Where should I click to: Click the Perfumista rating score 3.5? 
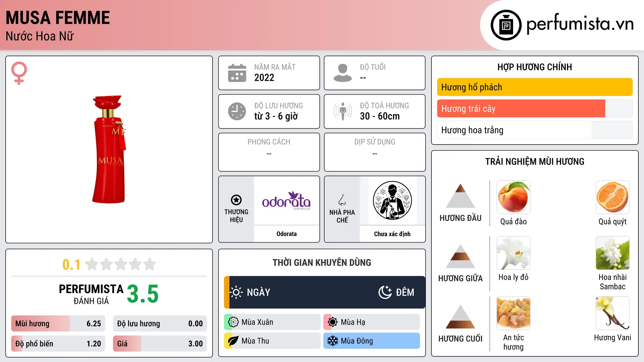pyautogui.click(x=143, y=294)
